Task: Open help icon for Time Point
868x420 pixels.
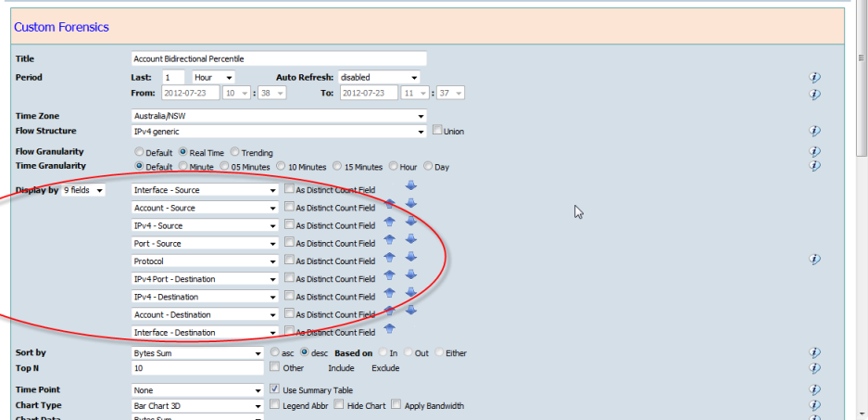Action: pyautogui.click(x=814, y=389)
